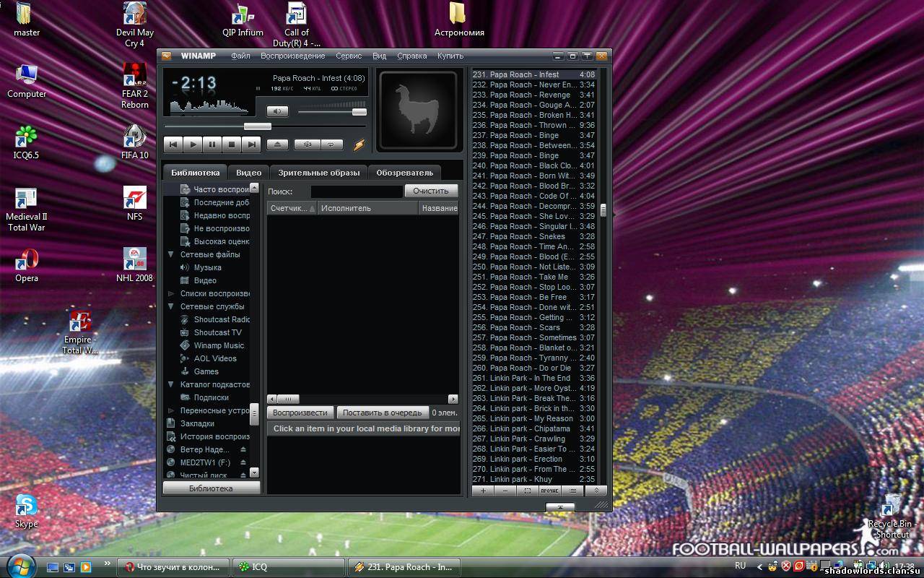Open the Opera desktop shortcut
The height and width of the screenshot is (578, 924).
point(27,266)
